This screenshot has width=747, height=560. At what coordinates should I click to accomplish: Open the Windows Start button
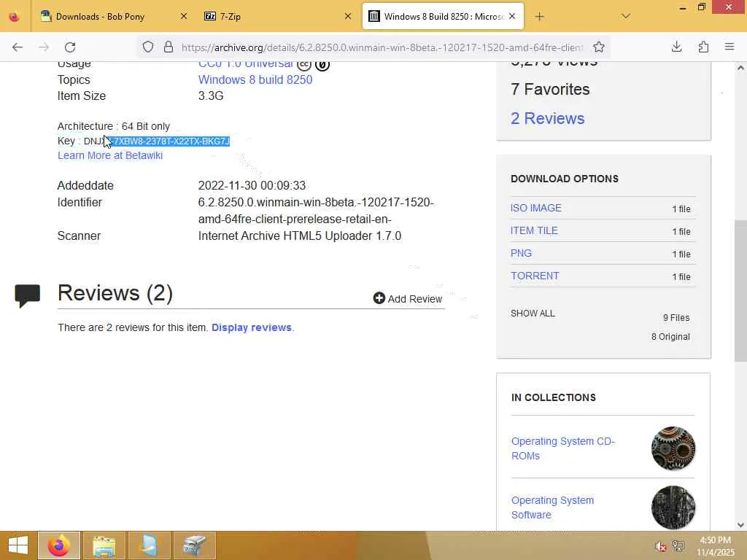[x=18, y=545]
